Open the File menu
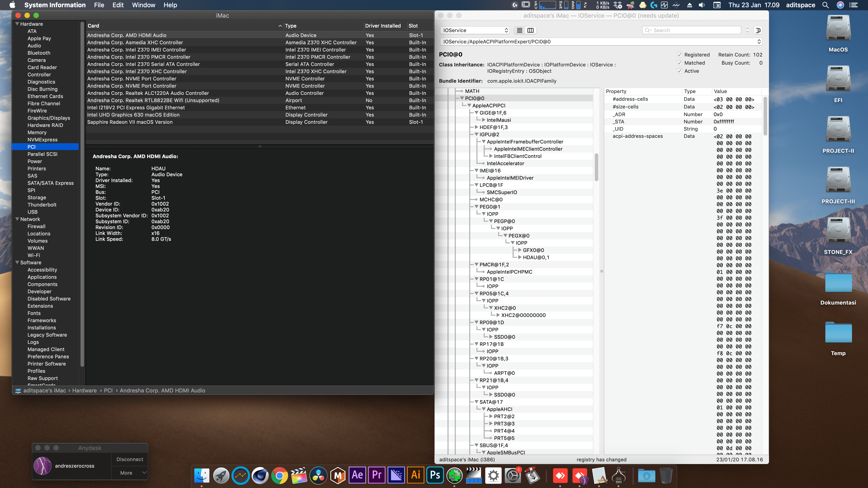The width and height of the screenshot is (868, 488). tap(99, 5)
